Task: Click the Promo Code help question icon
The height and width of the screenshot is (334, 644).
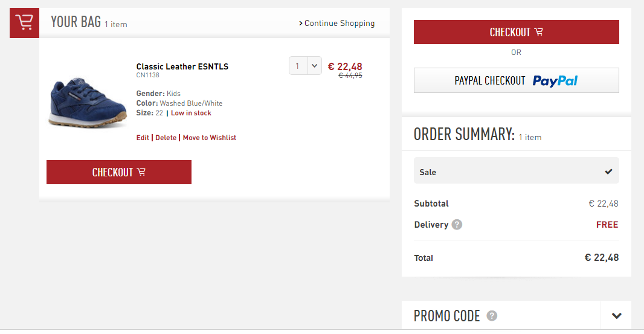Action: 492,315
